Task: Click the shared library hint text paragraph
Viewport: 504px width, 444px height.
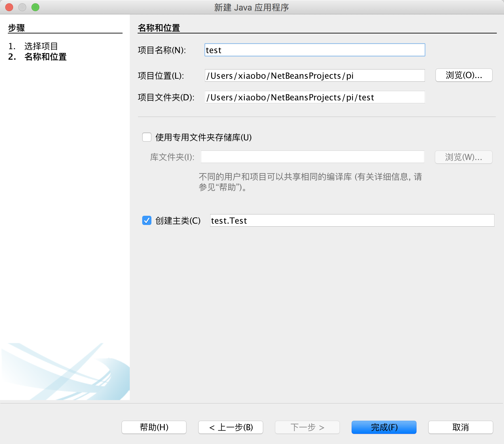Action: coord(310,182)
